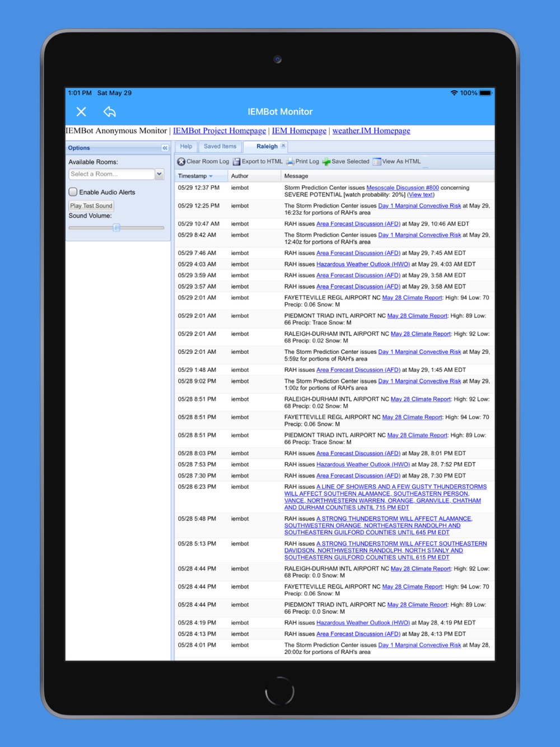Open the Help tab
The height and width of the screenshot is (747, 560).
186,147
